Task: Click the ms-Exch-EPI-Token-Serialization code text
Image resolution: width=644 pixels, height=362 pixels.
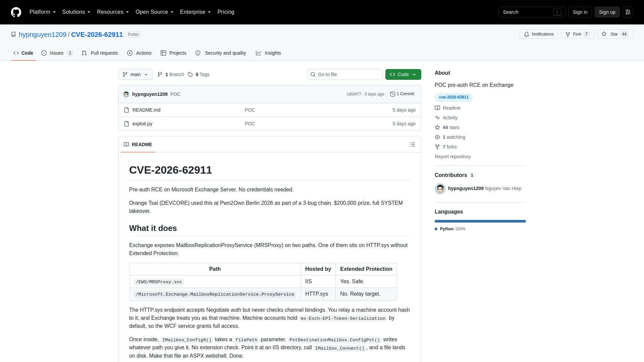Action: 343,318
